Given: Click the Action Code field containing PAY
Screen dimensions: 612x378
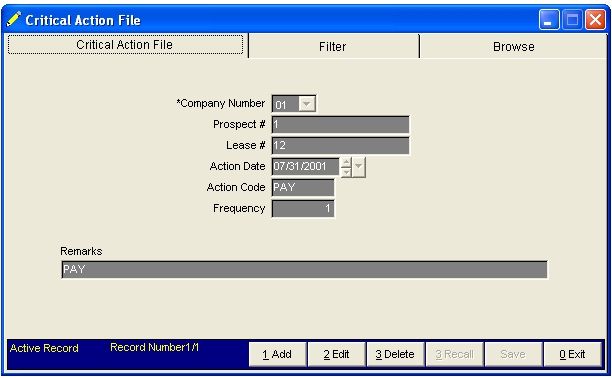Looking at the screenshot, I should (x=303, y=187).
